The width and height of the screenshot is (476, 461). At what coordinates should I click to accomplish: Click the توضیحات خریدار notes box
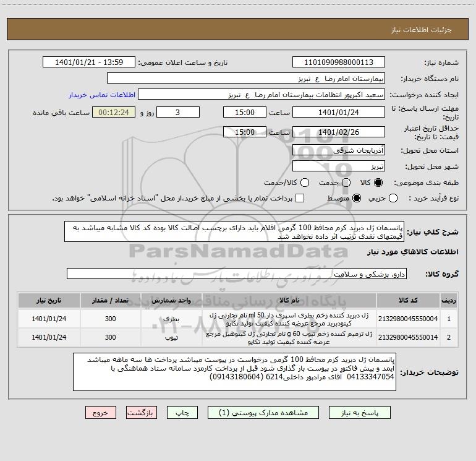coord(235,372)
